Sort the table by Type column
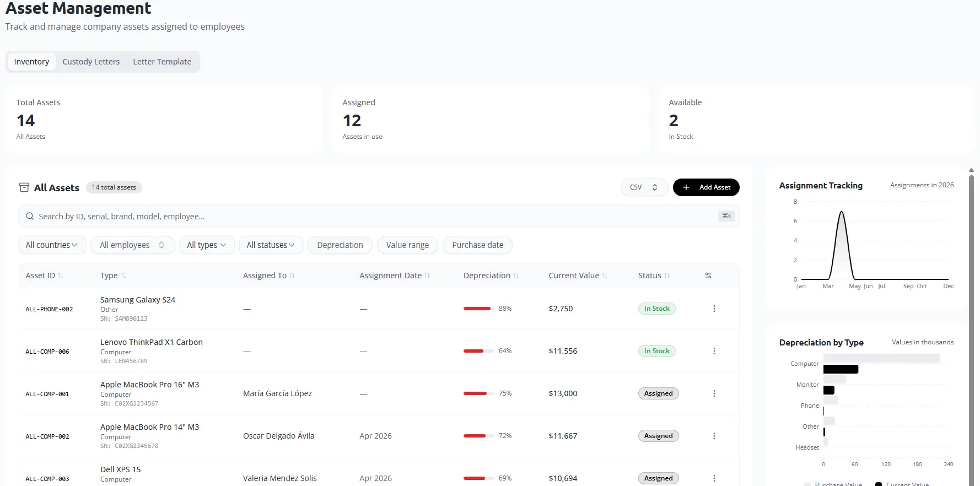980x486 pixels. click(x=114, y=276)
